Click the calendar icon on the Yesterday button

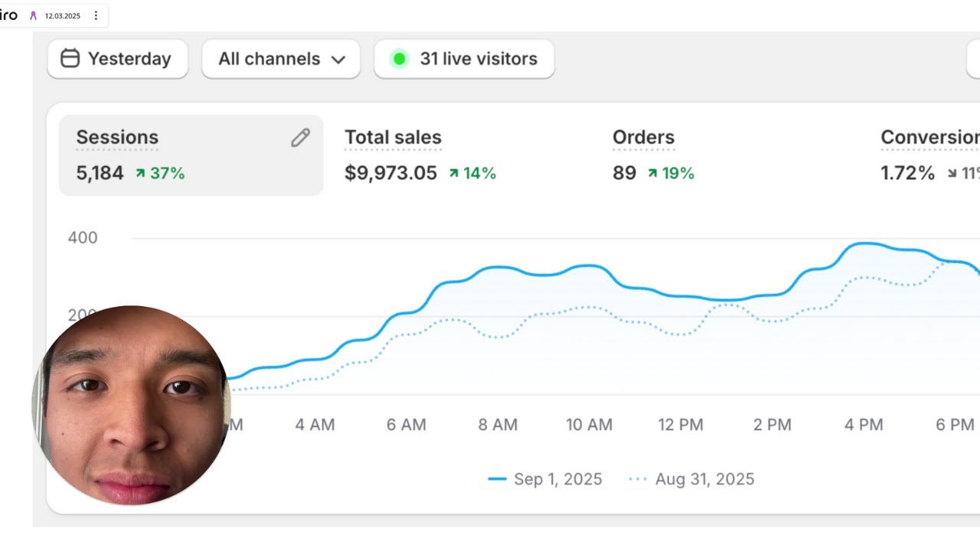click(x=70, y=59)
